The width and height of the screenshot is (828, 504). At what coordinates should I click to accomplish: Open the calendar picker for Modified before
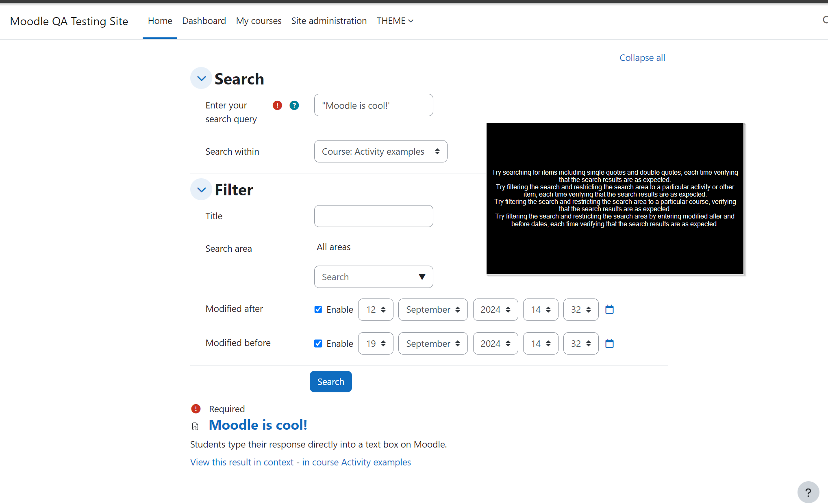tap(609, 344)
